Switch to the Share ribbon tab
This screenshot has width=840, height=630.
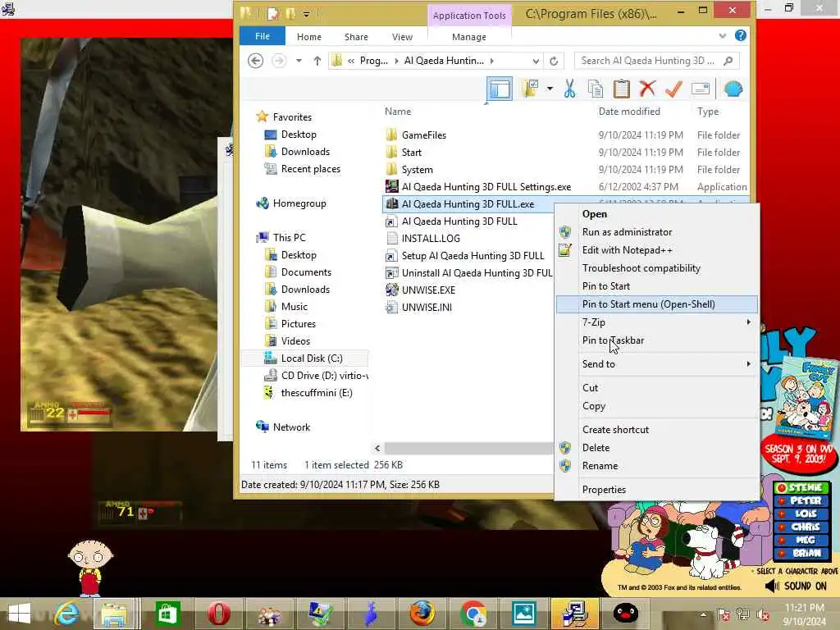[x=356, y=37]
